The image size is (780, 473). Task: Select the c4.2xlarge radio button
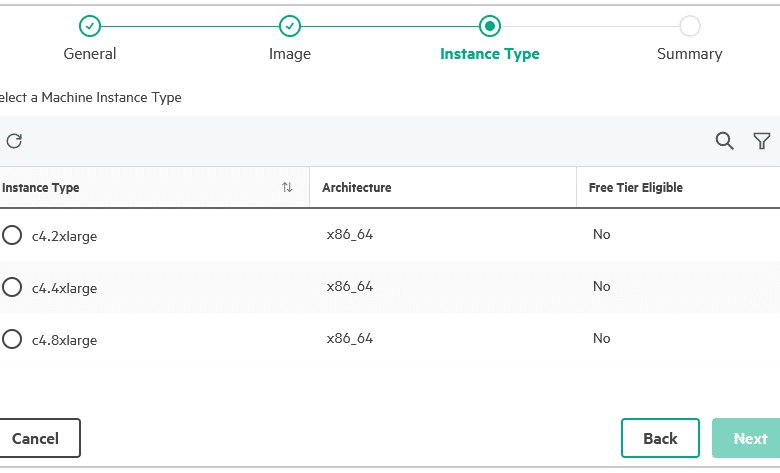(11, 235)
